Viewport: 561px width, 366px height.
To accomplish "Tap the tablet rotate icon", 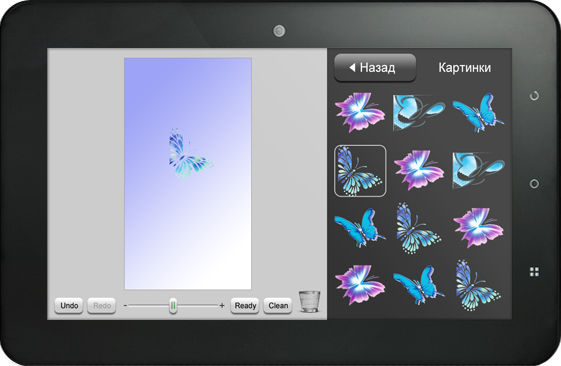I will (534, 96).
